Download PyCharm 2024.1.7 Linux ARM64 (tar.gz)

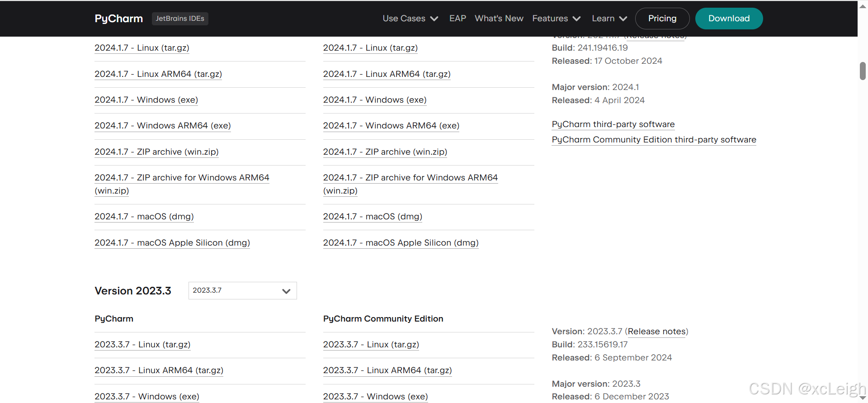158,74
